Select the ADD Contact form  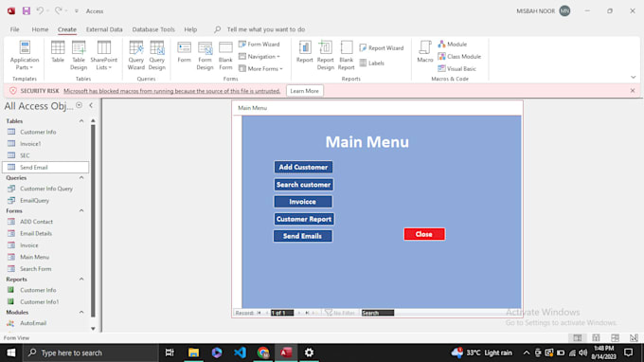coord(45,222)
